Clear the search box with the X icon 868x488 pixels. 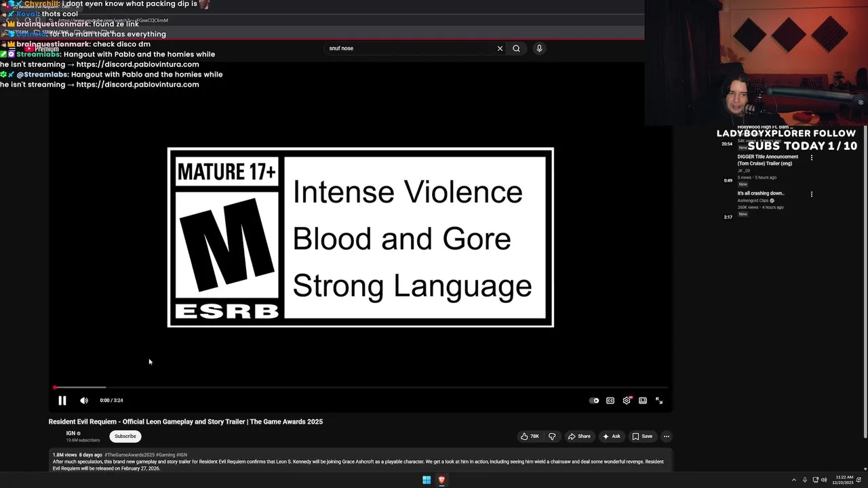[500, 48]
